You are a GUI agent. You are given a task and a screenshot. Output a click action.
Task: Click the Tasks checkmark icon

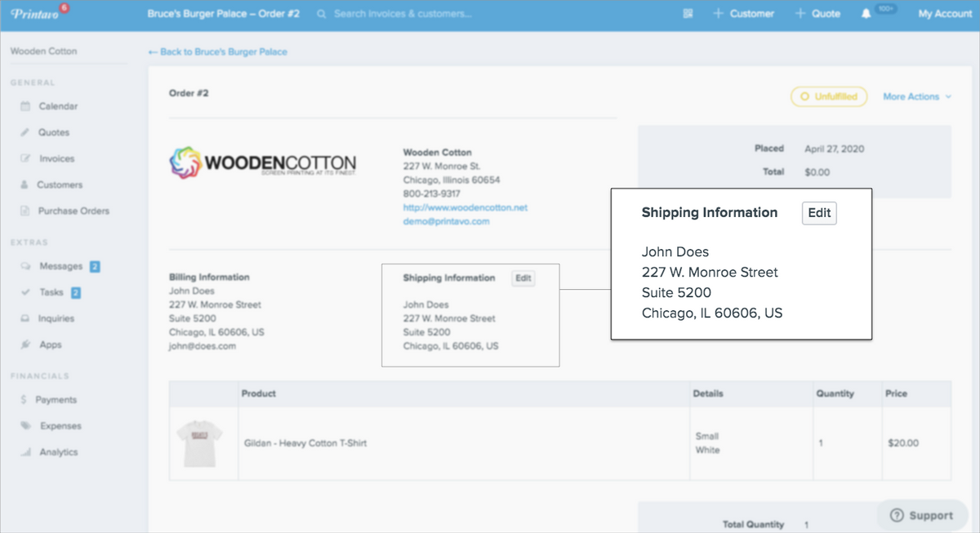24,292
